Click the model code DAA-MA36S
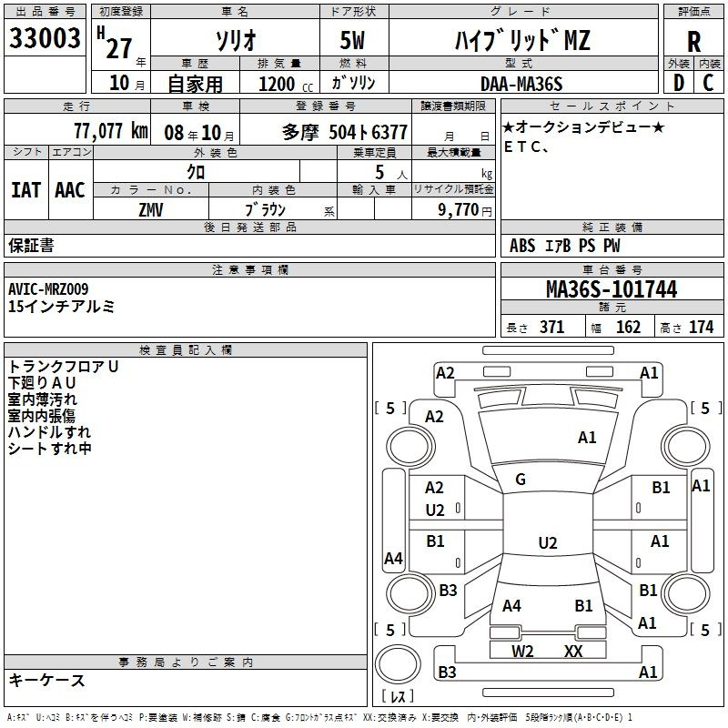728x728 pixels. click(521, 84)
